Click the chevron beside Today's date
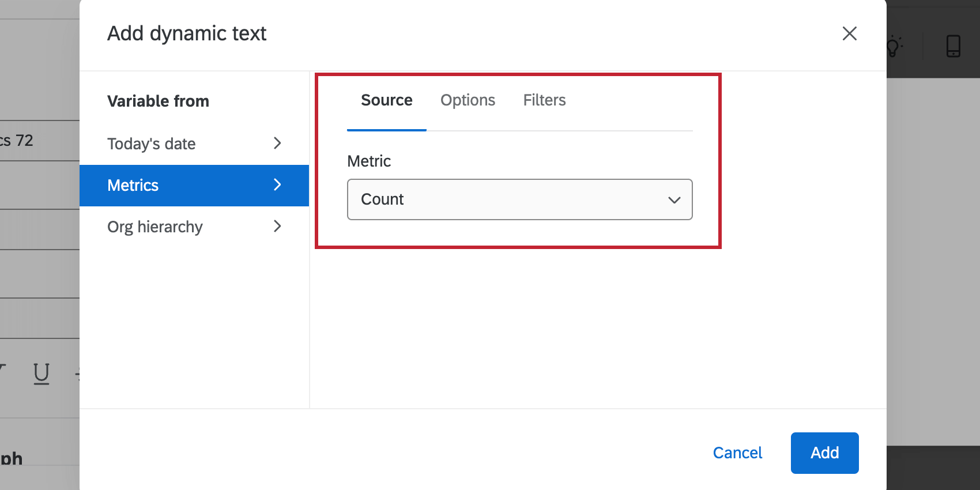 pyautogui.click(x=277, y=143)
